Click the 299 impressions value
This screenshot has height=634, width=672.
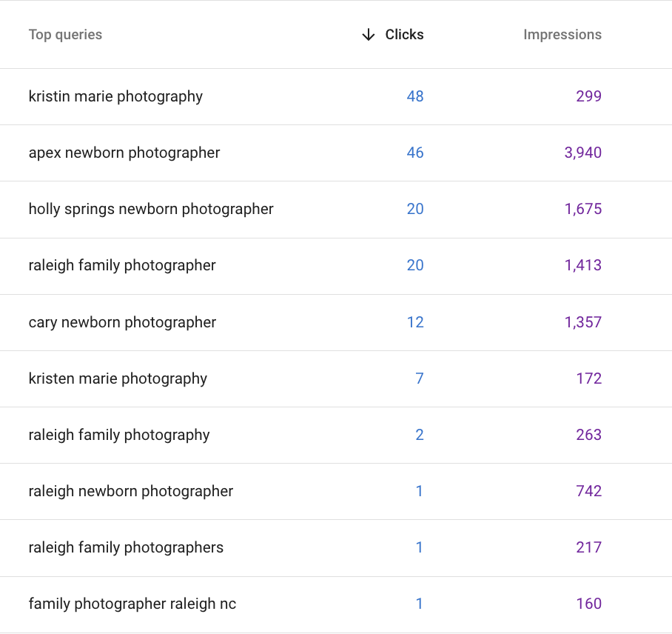click(588, 96)
